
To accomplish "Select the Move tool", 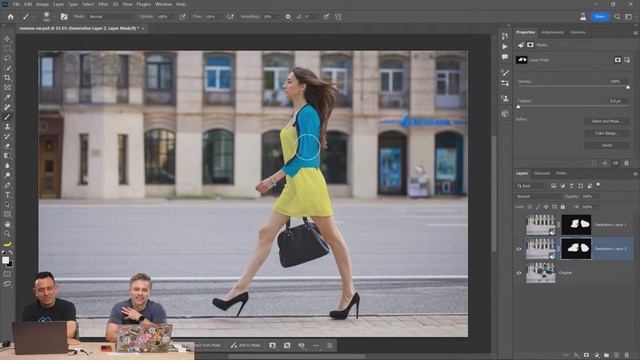I will point(7,39).
